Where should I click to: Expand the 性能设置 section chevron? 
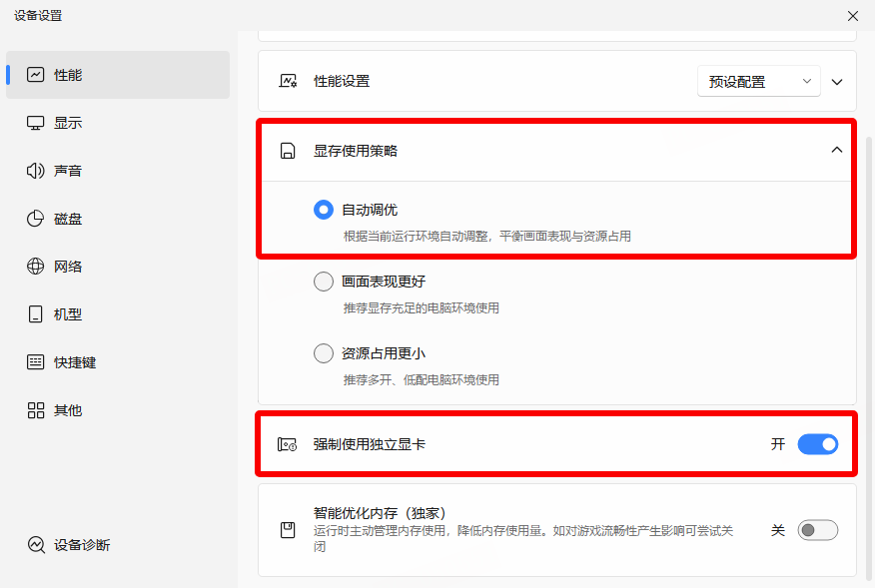tap(837, 82)
